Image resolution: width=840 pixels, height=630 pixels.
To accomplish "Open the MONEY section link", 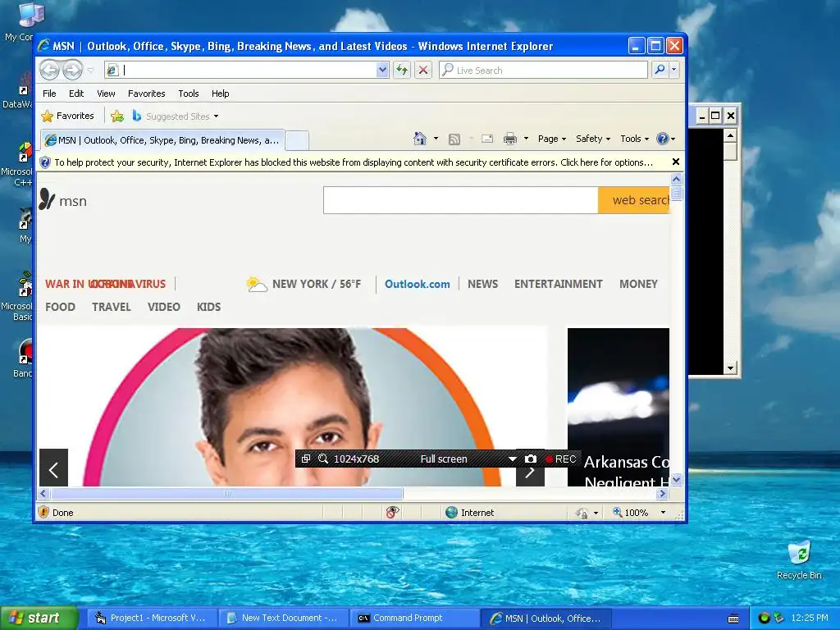I will [x=638, y=284].
